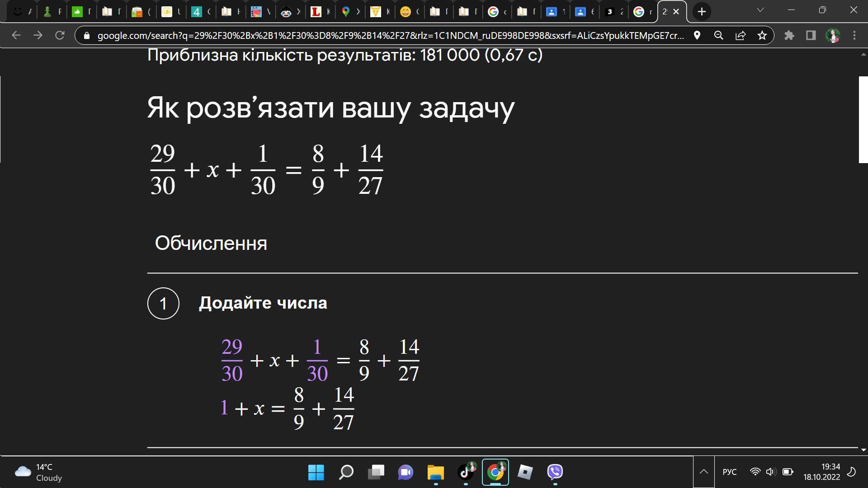
Task: Open TikTok from the taskbar
Action: tap(466, 472)
